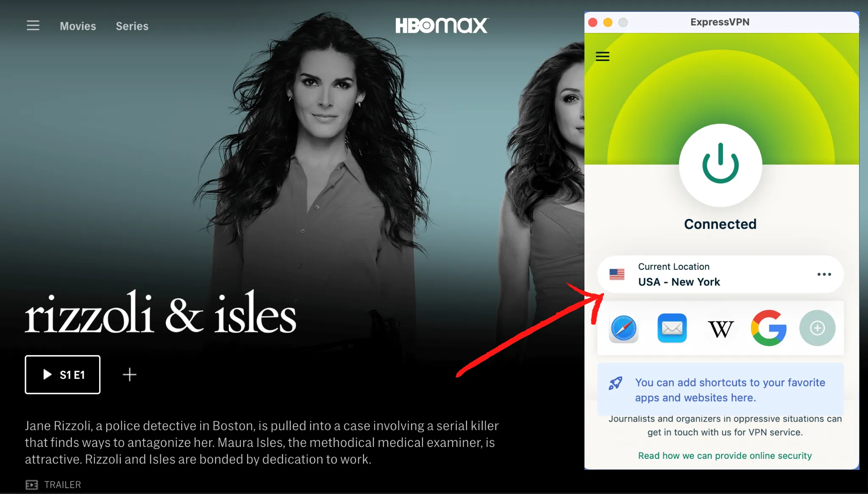868x494 pixels.
Task: Click the USA flag location indicator
Action: [617, 275]
